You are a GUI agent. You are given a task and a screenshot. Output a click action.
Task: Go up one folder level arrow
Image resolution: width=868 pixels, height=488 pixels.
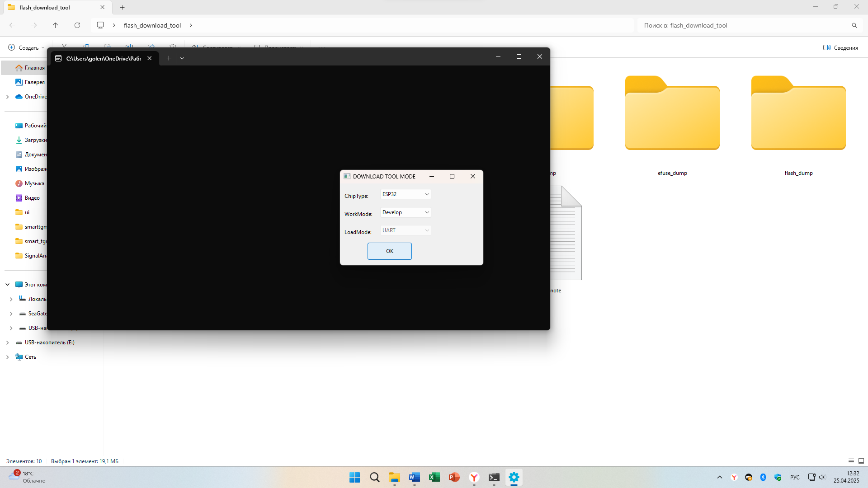pyautogui.click(x=56, y=25)
